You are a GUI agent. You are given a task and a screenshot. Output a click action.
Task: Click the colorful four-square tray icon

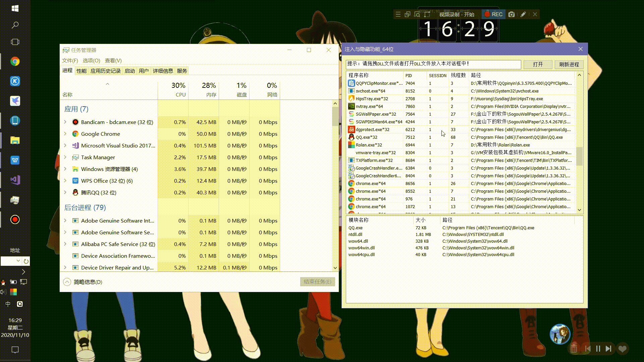pyautogui.click(x=13, y=292)
